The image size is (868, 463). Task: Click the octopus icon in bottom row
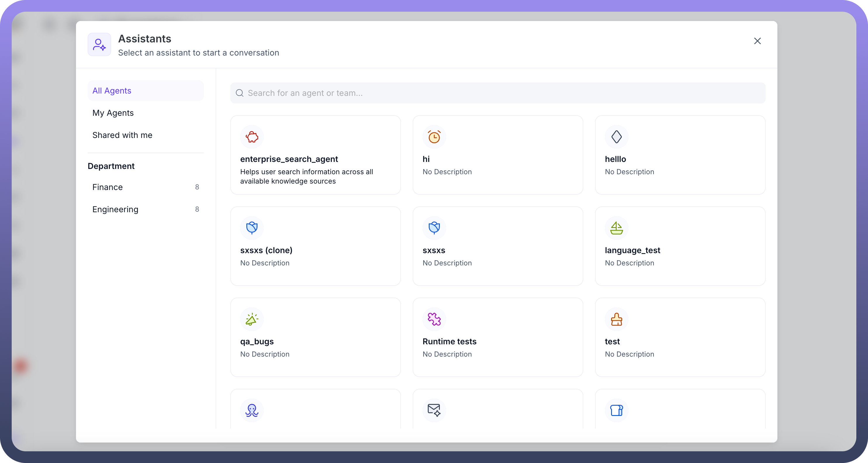point(252,410)
